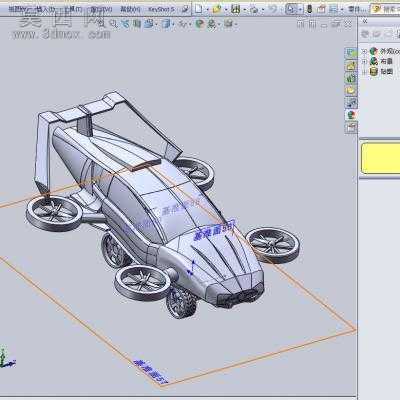Open the 窗口(W) Window menu
400x400 pixels.
pyautogui.click(x=101, y=9)
